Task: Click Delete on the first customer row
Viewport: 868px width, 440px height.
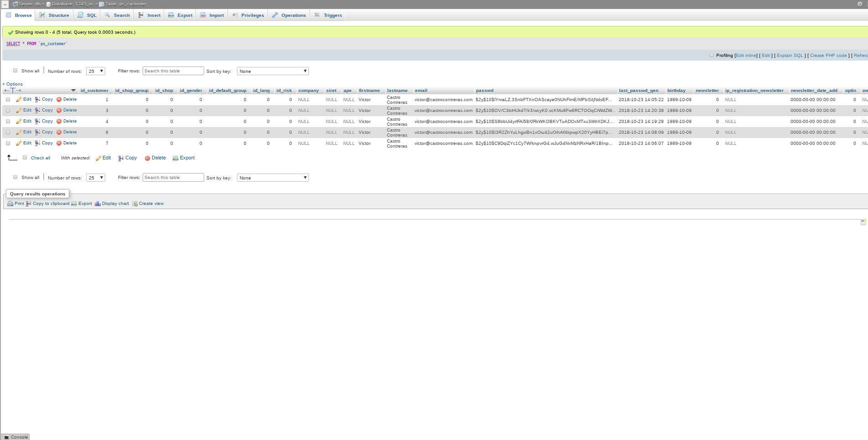Action: pos(69,99)
